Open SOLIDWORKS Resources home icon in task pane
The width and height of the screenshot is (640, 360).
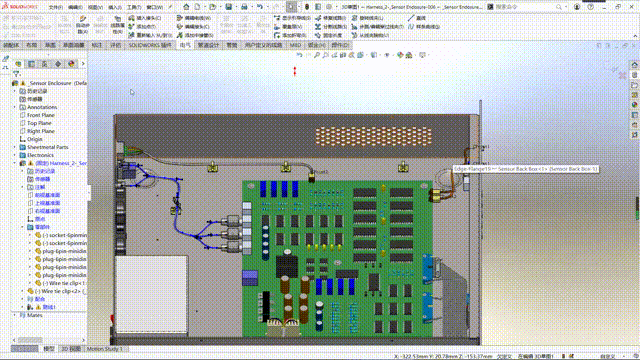coord(635,65)
